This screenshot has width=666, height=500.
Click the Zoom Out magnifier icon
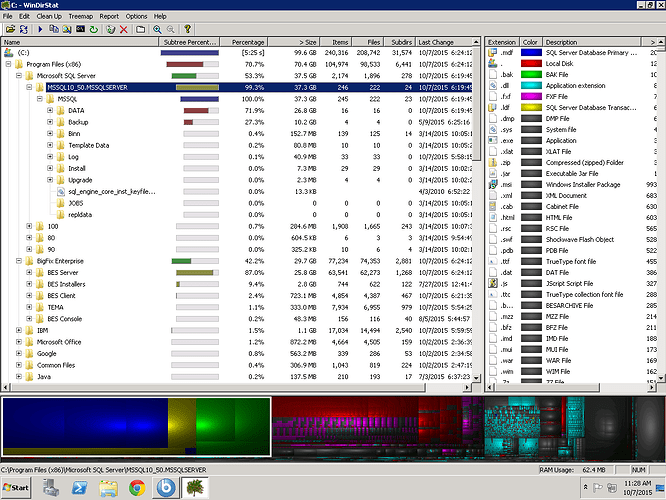point(170,29)
